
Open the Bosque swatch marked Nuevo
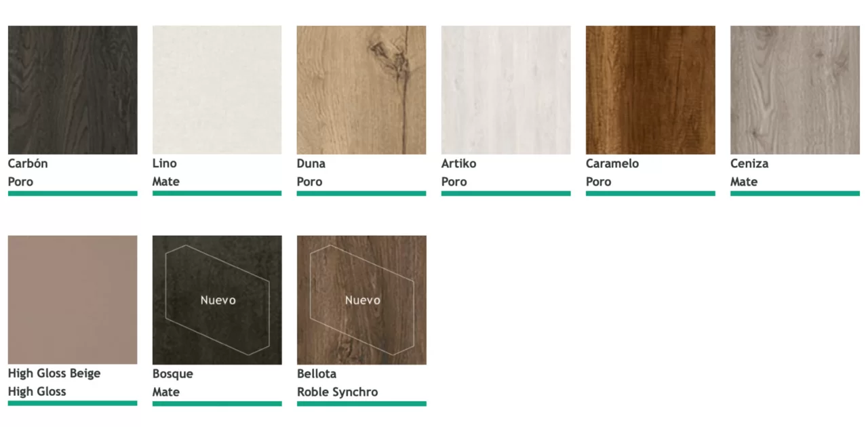[217, 300]
